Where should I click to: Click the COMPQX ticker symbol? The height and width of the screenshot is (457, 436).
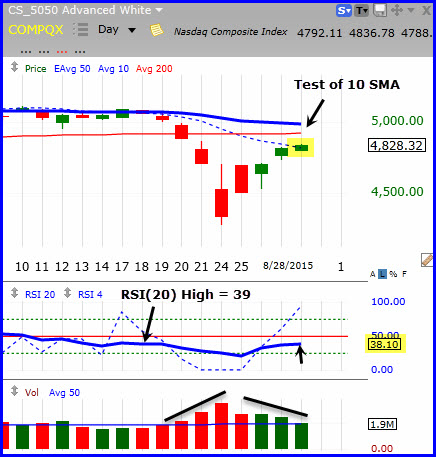click(x=36, y=30)
